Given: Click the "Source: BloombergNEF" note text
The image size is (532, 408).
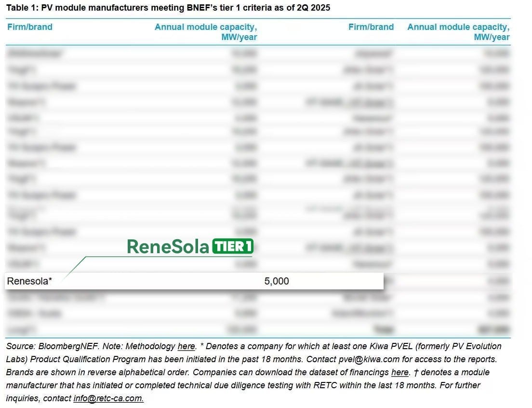Looking at the screenshot, I should pyautogui.click(x=52, y=346).
